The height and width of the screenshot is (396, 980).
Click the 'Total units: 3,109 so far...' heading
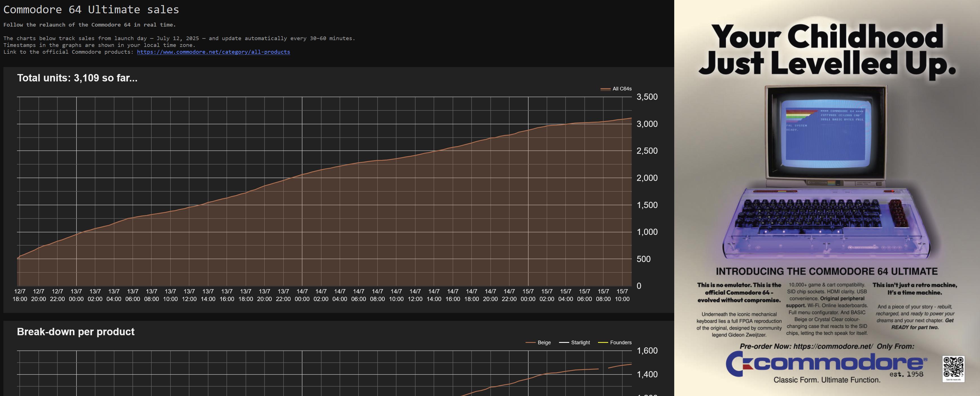pyautogui.click(x=77, y=78)
